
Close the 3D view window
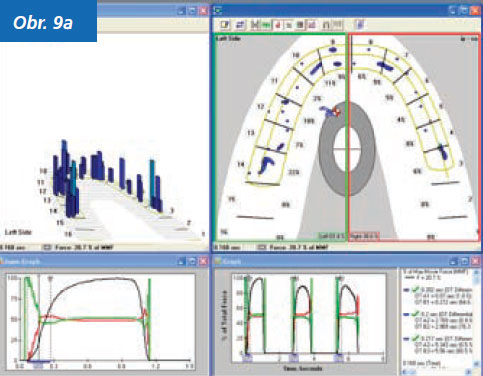click(x=203, y=11)
